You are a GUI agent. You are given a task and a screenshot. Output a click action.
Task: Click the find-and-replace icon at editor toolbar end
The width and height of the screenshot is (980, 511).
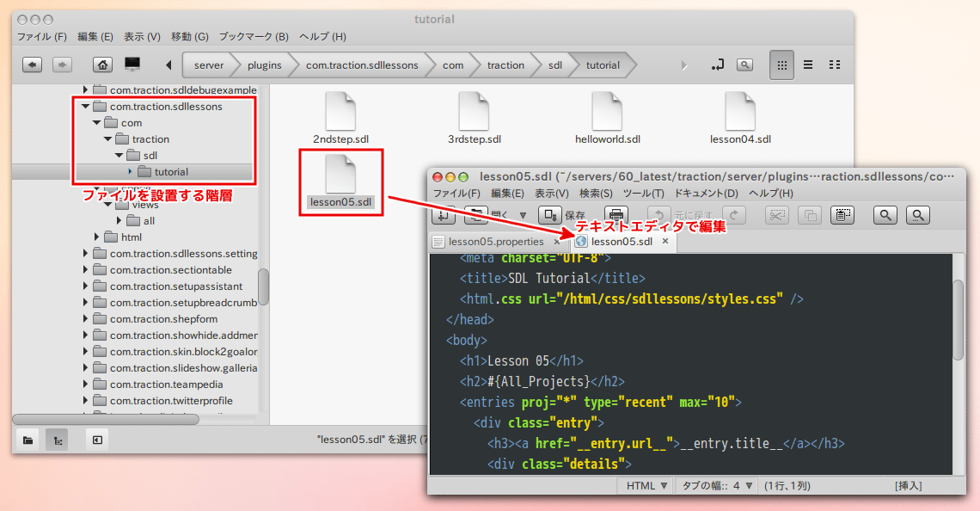click(x=918, y=215)
